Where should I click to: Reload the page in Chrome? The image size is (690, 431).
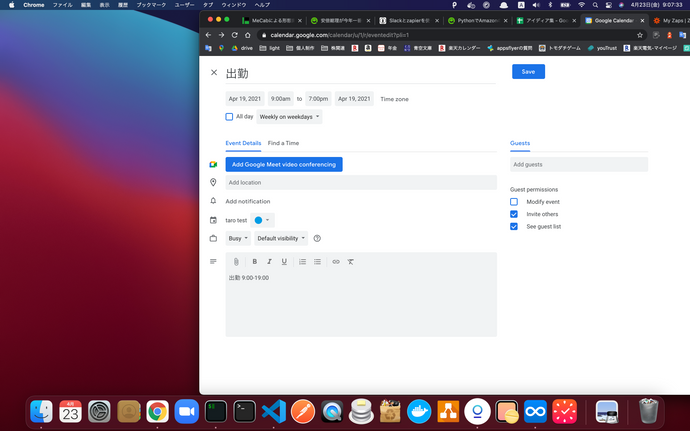[235, 35]
